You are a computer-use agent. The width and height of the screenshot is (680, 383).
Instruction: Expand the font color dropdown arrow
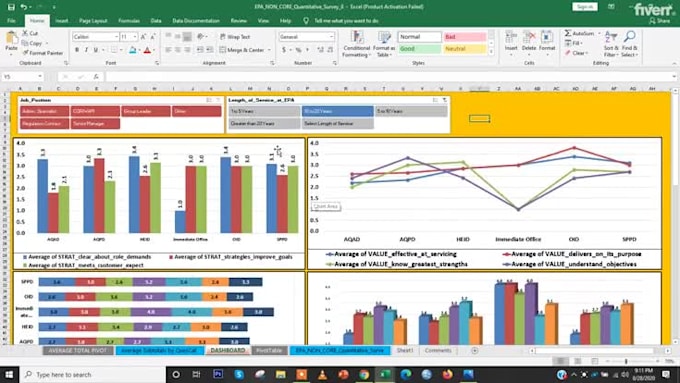154,50
